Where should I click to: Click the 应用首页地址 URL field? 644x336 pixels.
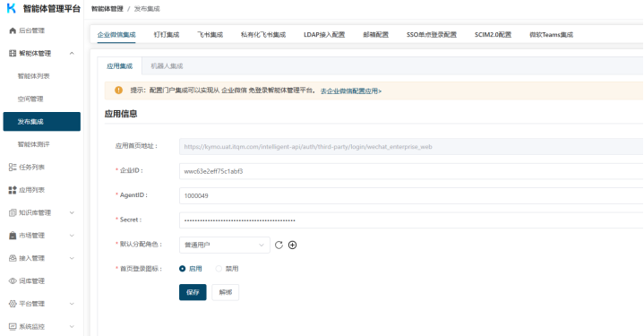tap(411, 147)
